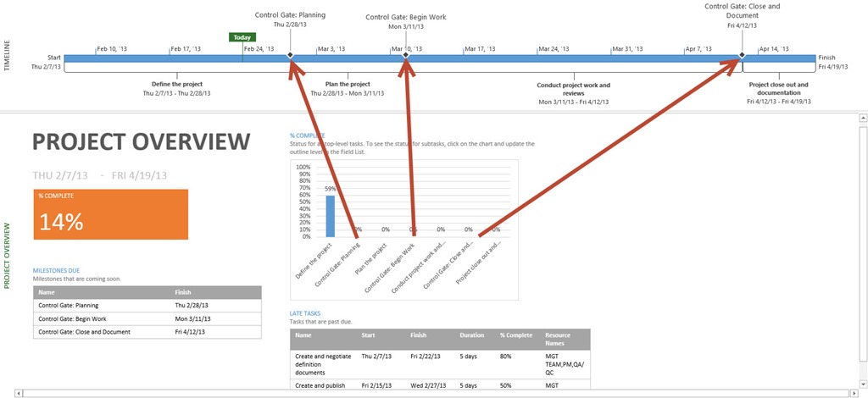The height and width of the screenshot is (398, 868).
Task: Click the vertical scrollbar down arrow
Action: pos(862,384)
